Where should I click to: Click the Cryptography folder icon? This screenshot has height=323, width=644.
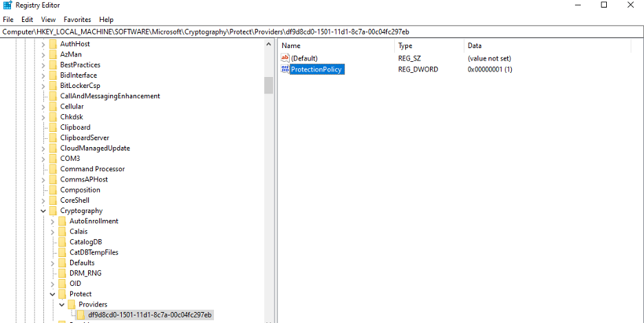[x=53, y=211]
